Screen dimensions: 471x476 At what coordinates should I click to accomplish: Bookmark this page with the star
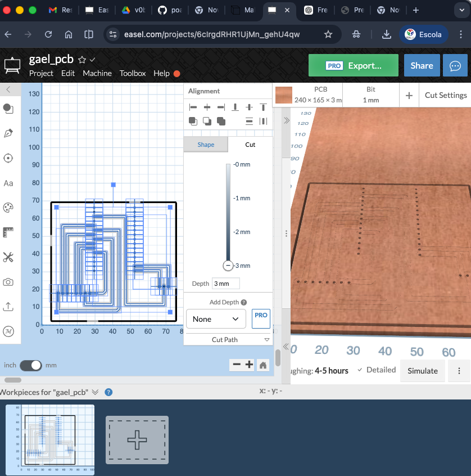coord(328,34)
